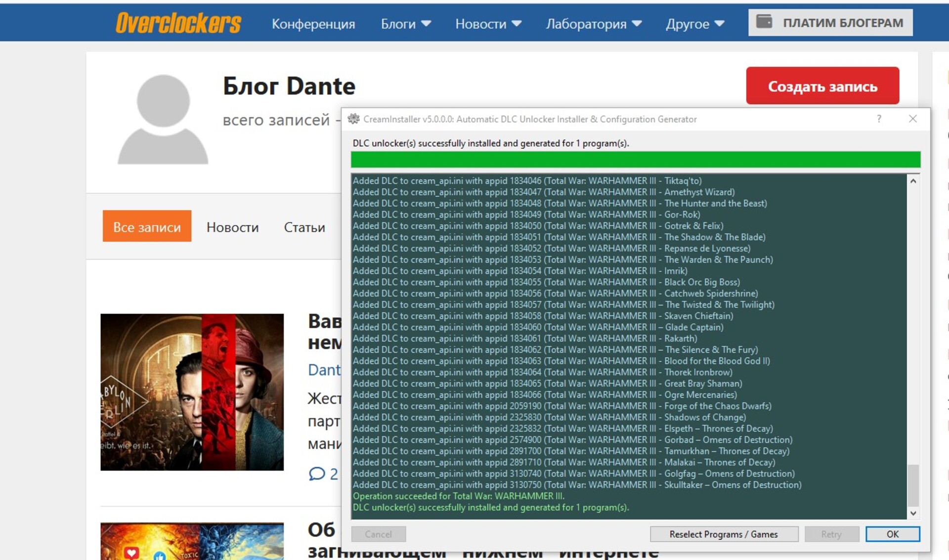Open the Babylon Berlin article thumbnail
This screenshot has width=949, height=560.
(x=192, y=392)
